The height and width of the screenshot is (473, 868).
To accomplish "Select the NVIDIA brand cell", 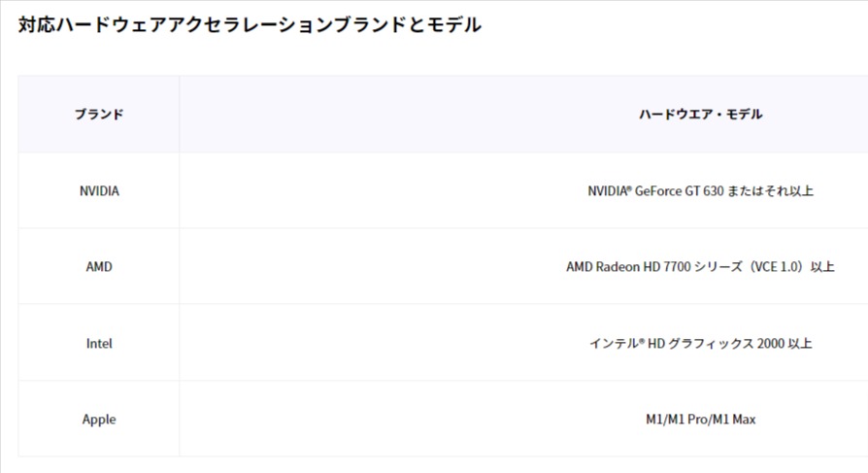I will [99, 190].
